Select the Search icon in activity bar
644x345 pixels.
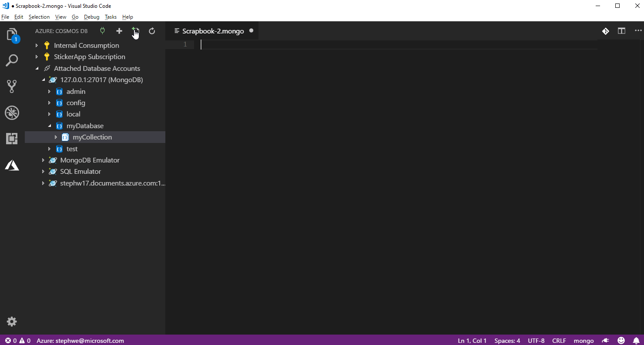tap(12, 60)
